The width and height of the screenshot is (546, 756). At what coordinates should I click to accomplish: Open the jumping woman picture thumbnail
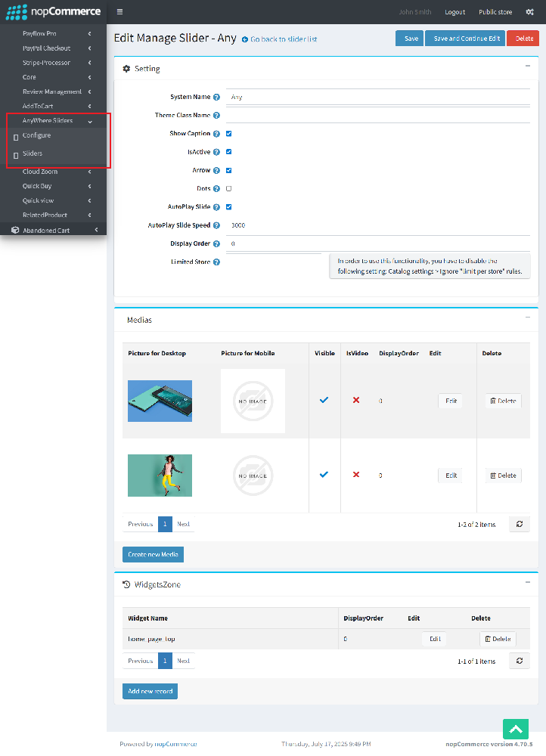click(x=160, y=476)
